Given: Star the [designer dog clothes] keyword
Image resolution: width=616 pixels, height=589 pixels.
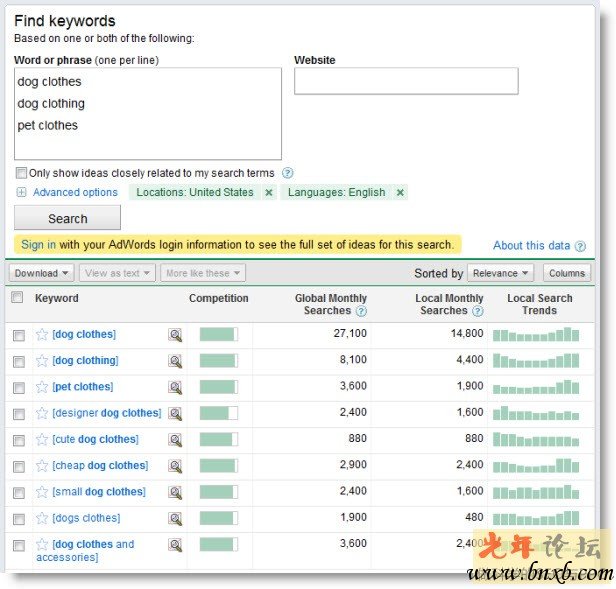Looking at the screenshot, I should pyautogui.click(x=42, y=413).
